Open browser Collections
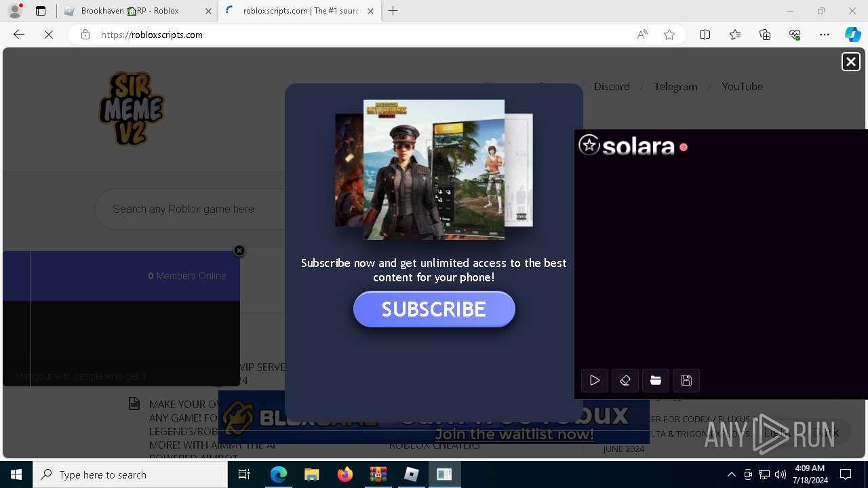Screen dimensions: 868x488 (x=765, y=35)
